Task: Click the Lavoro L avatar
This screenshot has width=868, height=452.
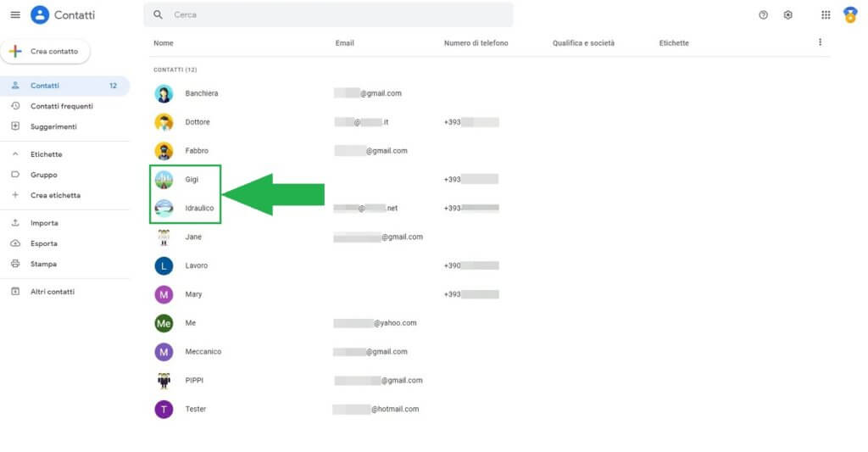Action: click(164, 266)
